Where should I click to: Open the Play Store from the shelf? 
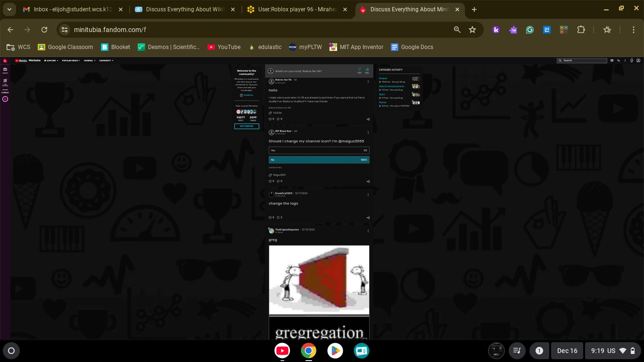coord(335,350)
